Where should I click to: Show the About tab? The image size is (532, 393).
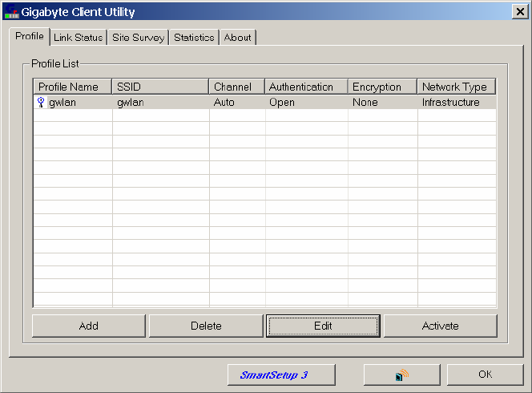pos(237,38)
